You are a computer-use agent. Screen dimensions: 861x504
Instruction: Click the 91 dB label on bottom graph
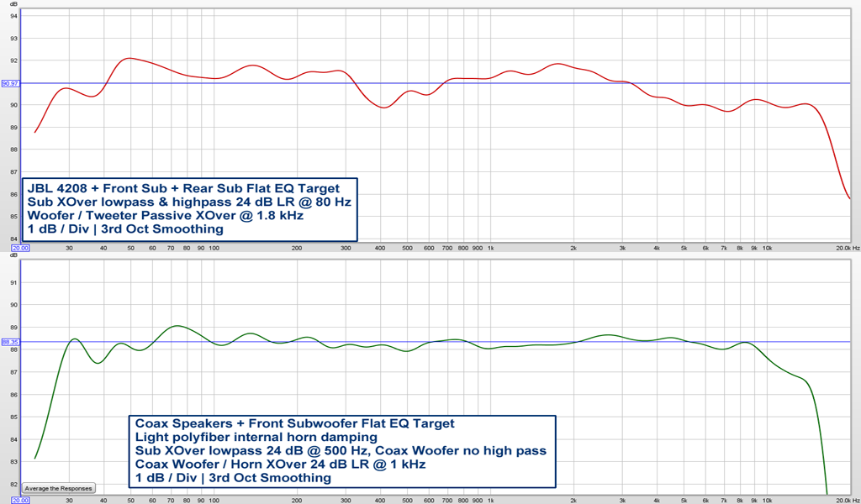pyautogui.click(x=13, y=282)
